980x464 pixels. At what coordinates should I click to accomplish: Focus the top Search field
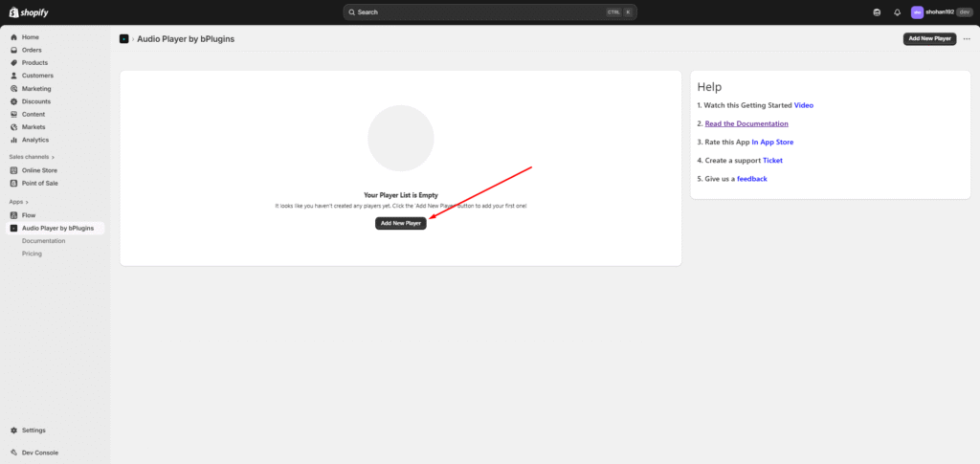(x=479, y=12)
